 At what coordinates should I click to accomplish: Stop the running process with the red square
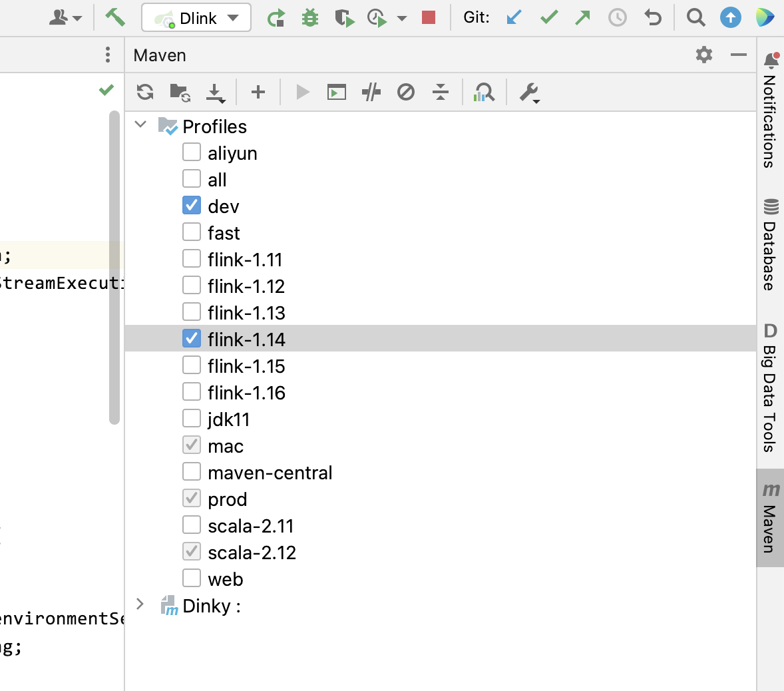coord(428,17)
